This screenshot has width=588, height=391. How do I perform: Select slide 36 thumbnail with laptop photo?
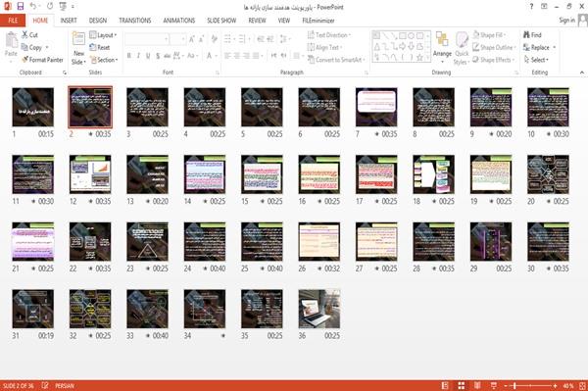click(x=319, y=310)
